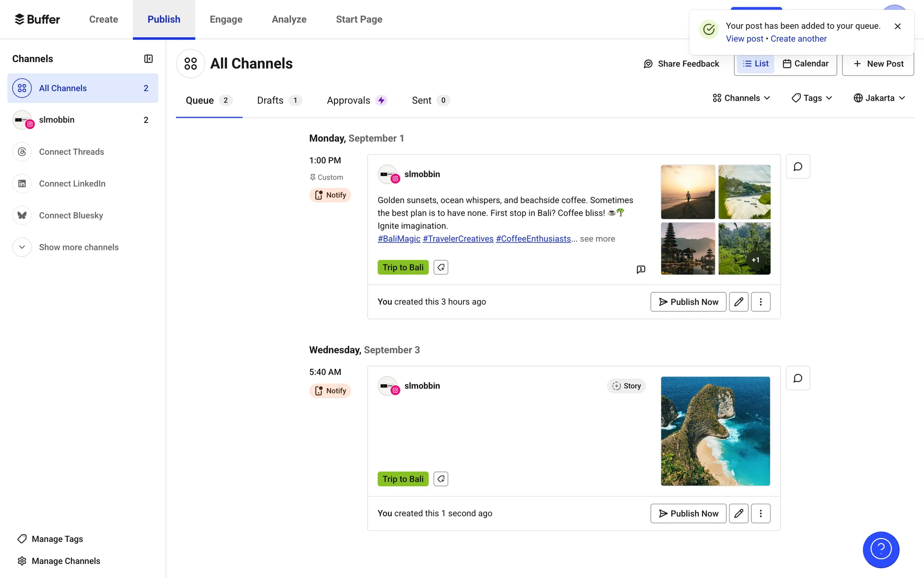Image resolution: width=924 pixels, height=578 pixels.
Task: Click the pencil edit icon on Monday post
Action: tap(739, 302)
